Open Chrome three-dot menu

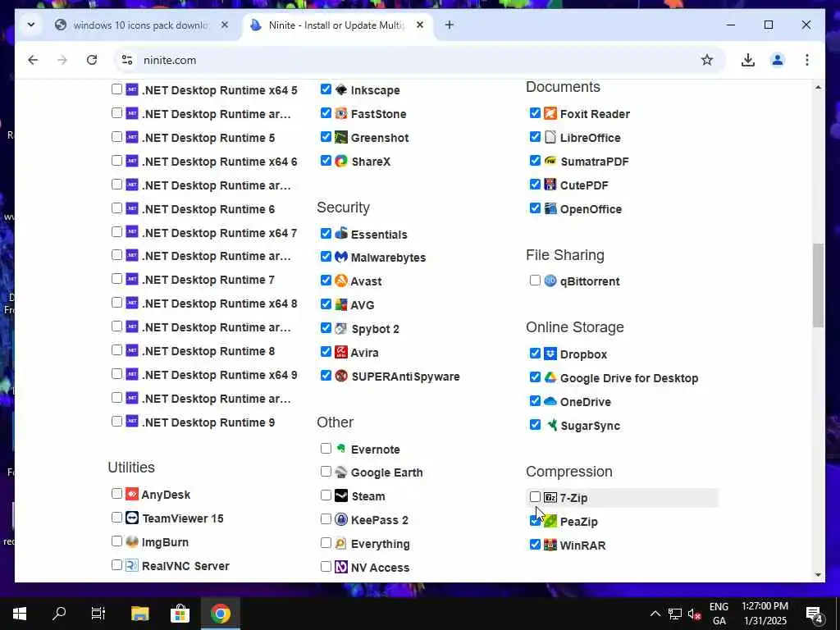click(807, 59)
